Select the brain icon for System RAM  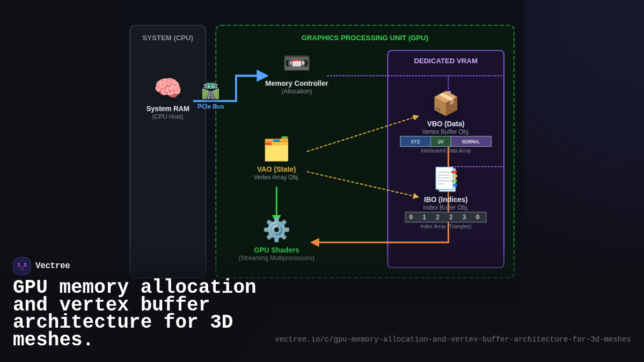[168, 88]
